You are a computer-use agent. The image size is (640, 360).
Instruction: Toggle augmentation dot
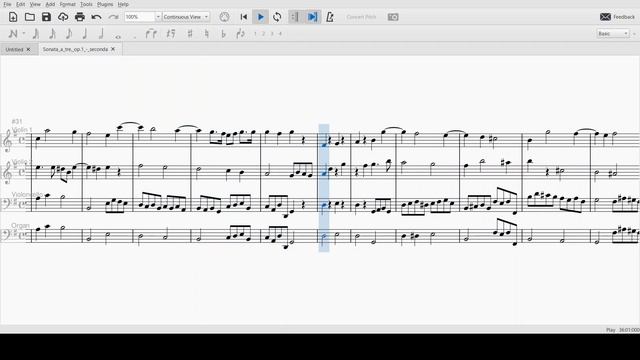(x=135, y=37)
